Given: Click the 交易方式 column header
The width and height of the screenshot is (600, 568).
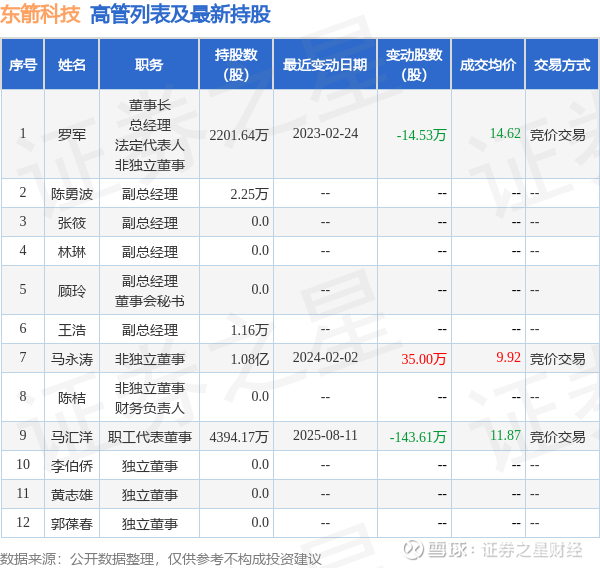Looking at the screenshot, I should 562,64.
